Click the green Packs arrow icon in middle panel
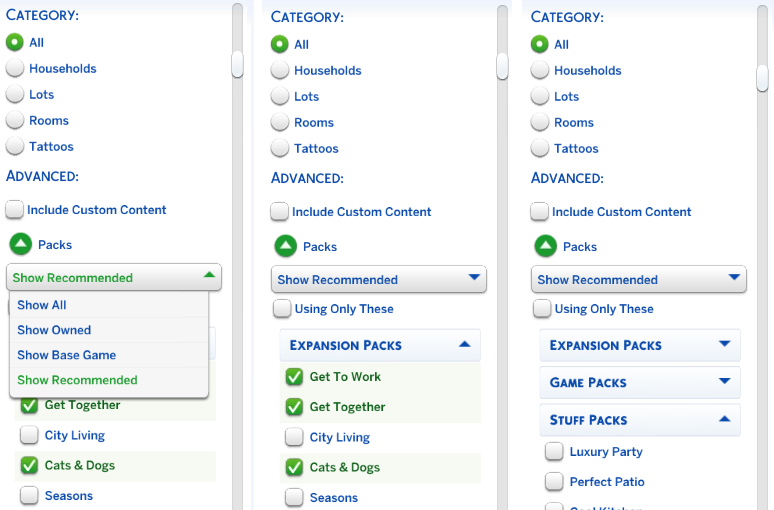The image size is (774, 510). [285, 246]
